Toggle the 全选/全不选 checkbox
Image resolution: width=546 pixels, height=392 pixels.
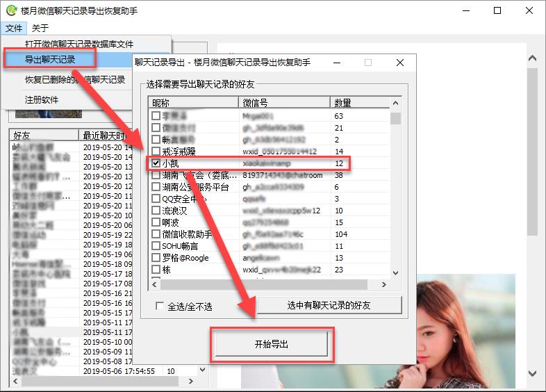click(160, 307)
